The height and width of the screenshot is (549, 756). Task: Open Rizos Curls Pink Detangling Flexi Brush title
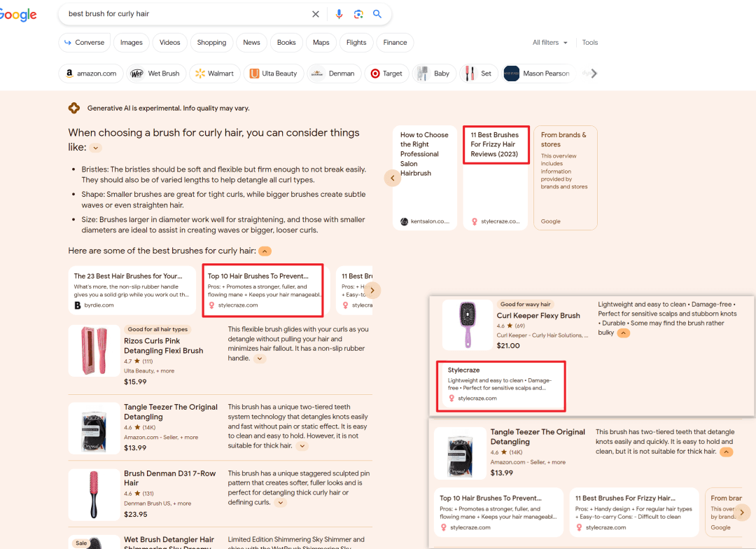click(x=163, y=346)
